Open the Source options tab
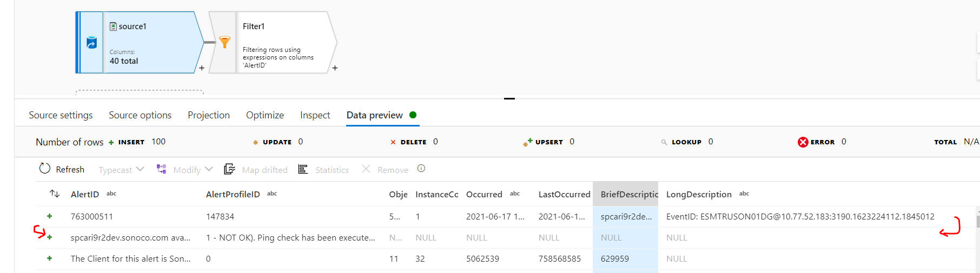This screenshot has width=980, height=273. 140,115
